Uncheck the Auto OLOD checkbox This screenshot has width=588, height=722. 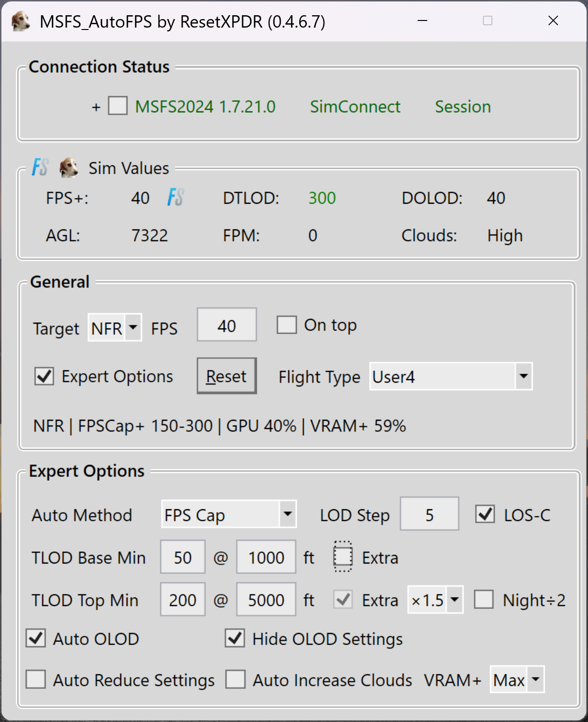coord(36,638)
